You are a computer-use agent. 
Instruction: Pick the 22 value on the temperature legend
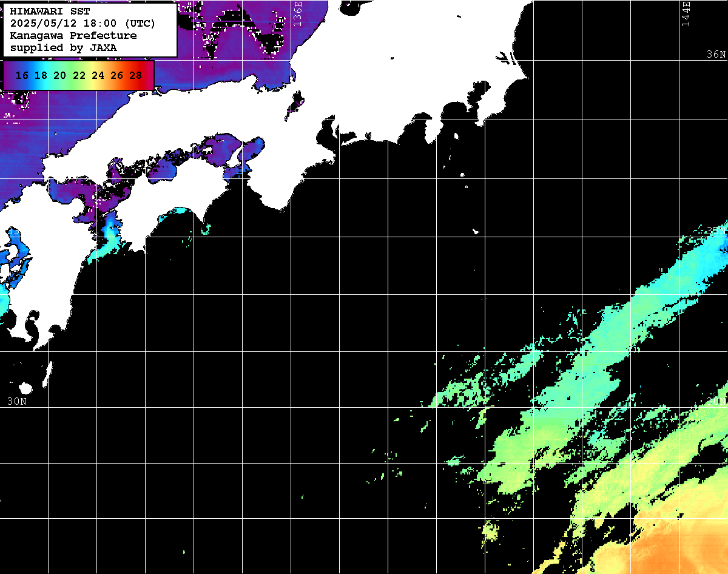[x=79, y=76]
